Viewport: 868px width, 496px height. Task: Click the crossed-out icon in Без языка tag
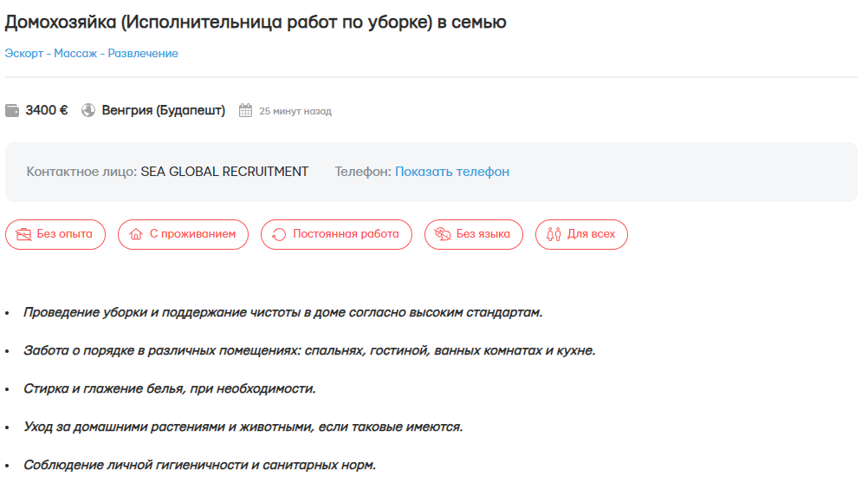tap(442, 234)
